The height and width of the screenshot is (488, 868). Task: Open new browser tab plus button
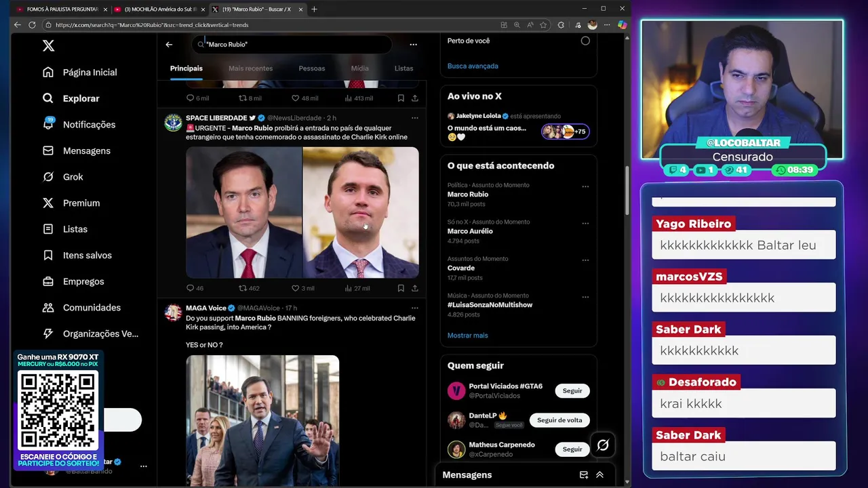pyautogui.click(x=314, y=9)
